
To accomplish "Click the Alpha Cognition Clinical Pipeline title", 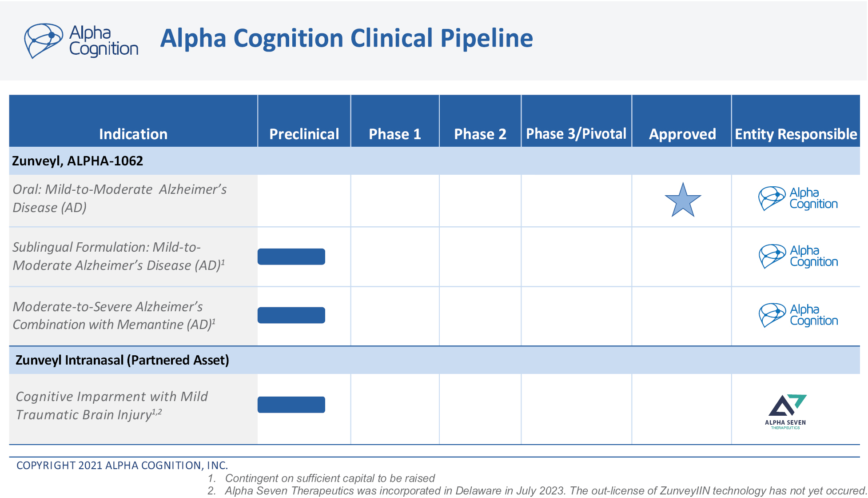I will (x=346, y=38).
